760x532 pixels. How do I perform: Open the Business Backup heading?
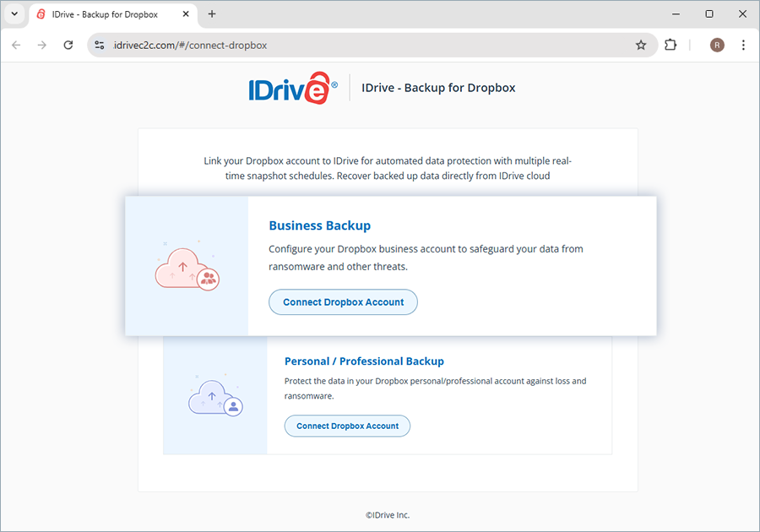point(320,225)
